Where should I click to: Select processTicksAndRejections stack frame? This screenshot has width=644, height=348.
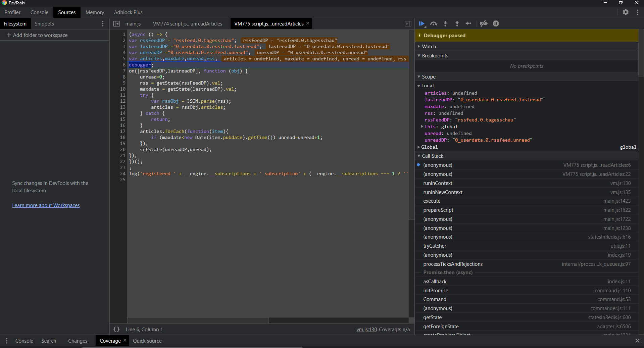[527, 264]
